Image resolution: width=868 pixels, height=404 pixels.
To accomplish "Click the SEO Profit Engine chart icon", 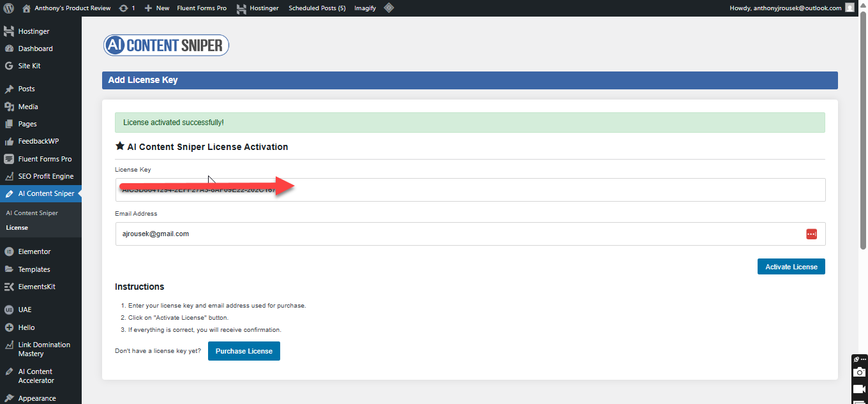I will coord(9,176).
